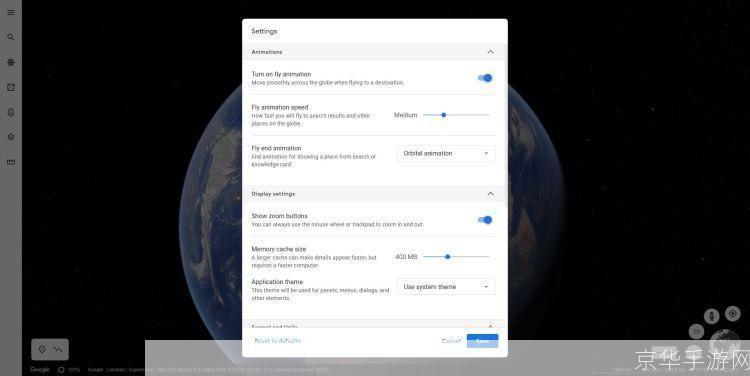Click the 'Memory cache size' label

[279, 249]
